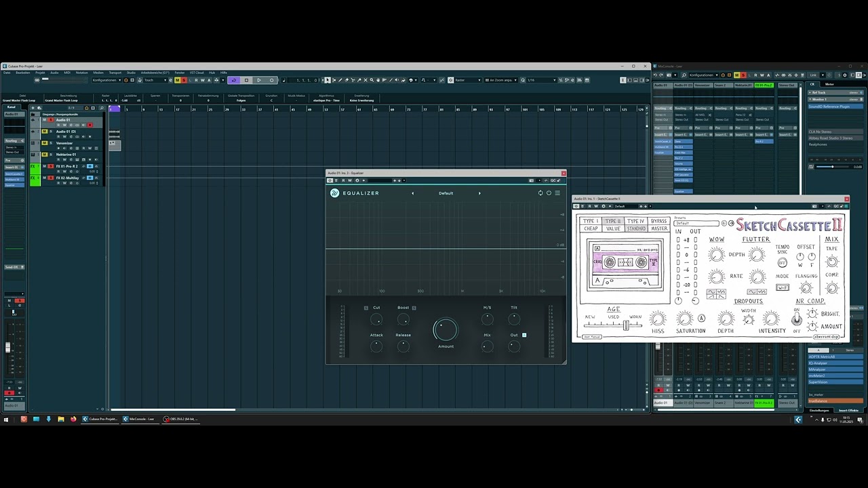Select the Erase tool in toolbar
The height and width of the screenshot is (488, 868).
pos(347,80)
